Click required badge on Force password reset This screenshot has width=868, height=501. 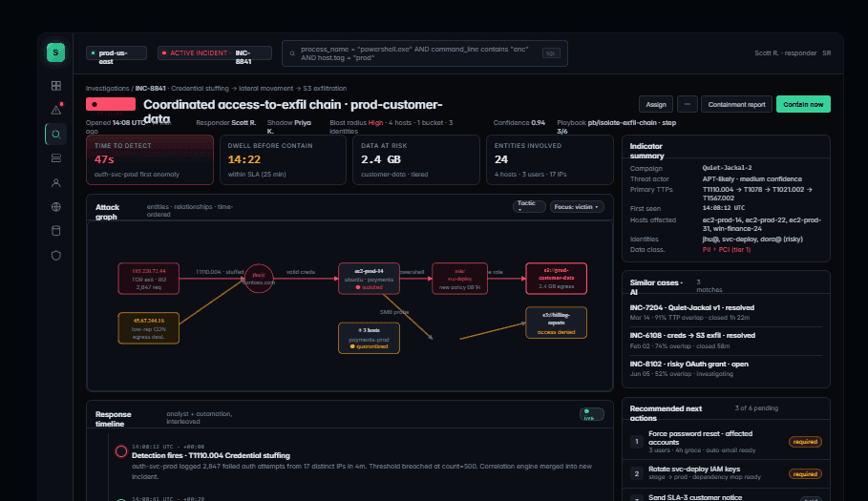point(805,441)
